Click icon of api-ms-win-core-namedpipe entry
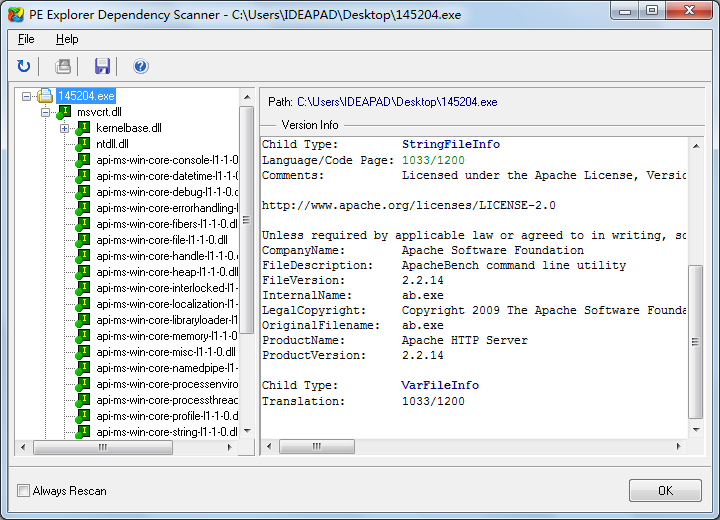This screenshot has width=720, height=520. pos(83,368)
